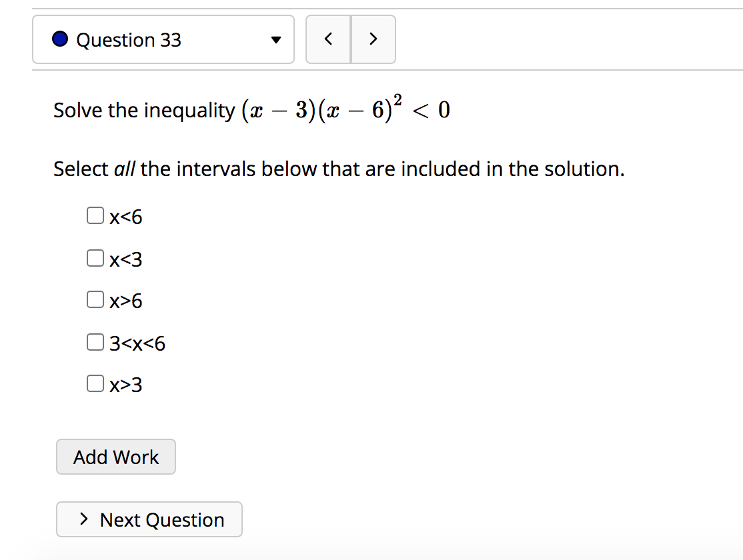Click the blue dot next to Question 33
The image size is (743, 560).
(60, 39)
